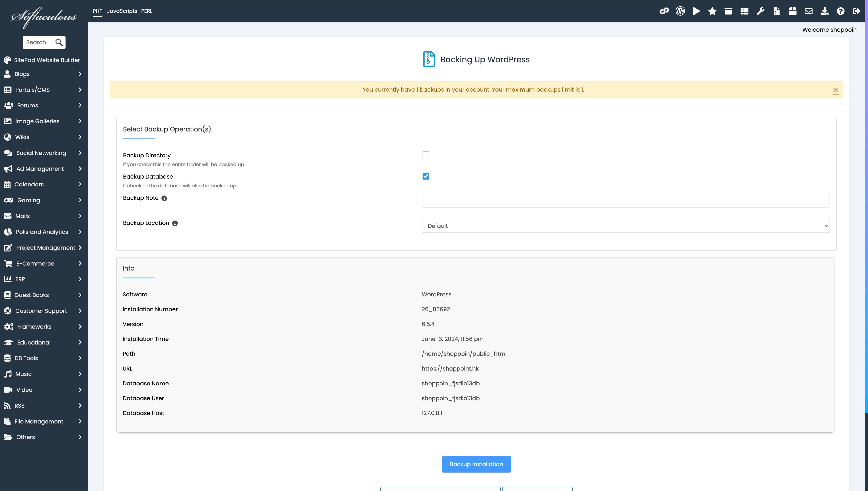Open the question mark help icon
This screenshot has height=491, width=868.
[x=840, y=11]
